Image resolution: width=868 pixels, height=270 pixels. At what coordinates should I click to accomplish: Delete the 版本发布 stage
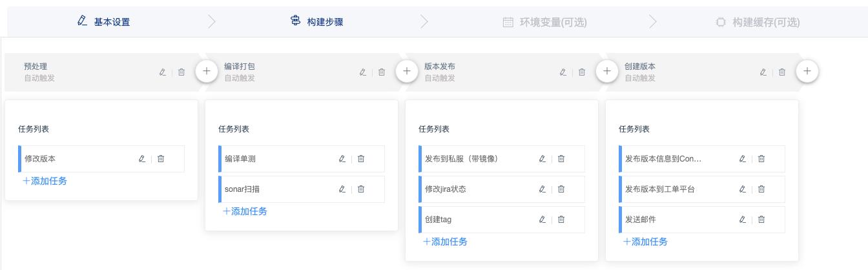click(x=582, y=72)
